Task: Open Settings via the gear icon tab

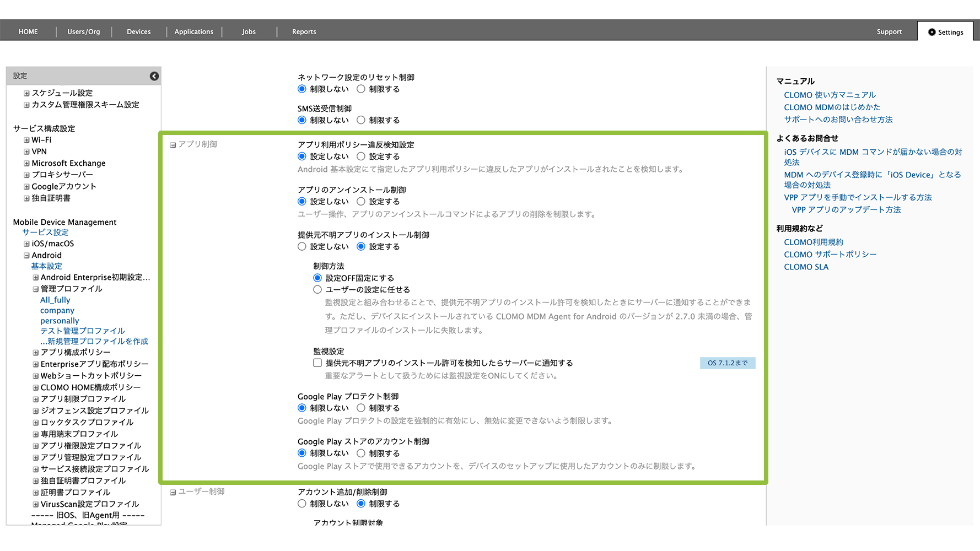Action: tap(945, 32)
